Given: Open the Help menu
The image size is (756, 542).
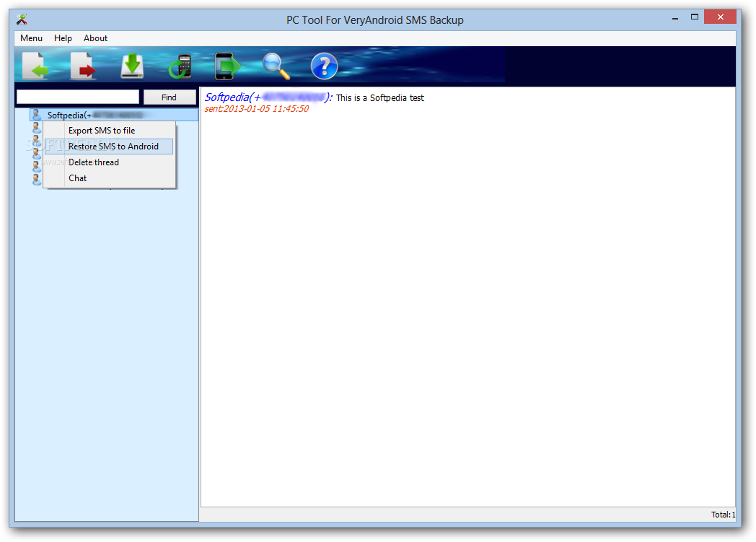Looking at the screenshot, I should click(x=63, y=38).
